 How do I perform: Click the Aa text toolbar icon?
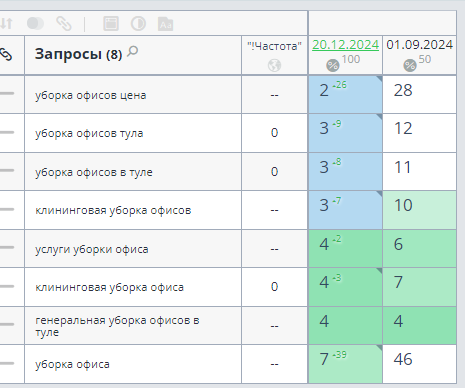165,24
